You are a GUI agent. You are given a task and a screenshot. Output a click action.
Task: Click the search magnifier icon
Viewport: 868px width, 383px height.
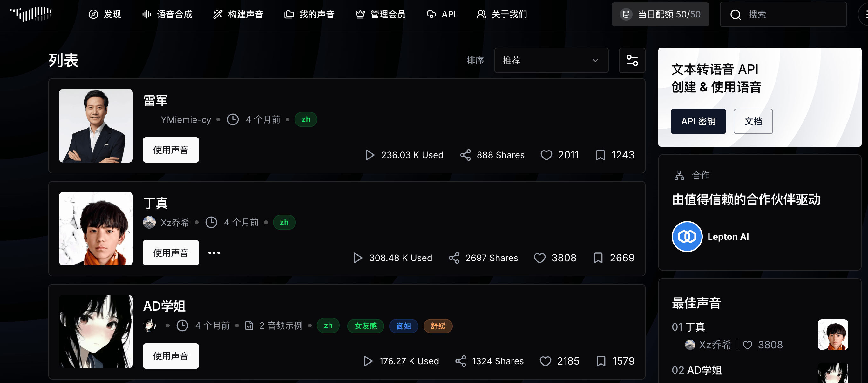point(736,15)
